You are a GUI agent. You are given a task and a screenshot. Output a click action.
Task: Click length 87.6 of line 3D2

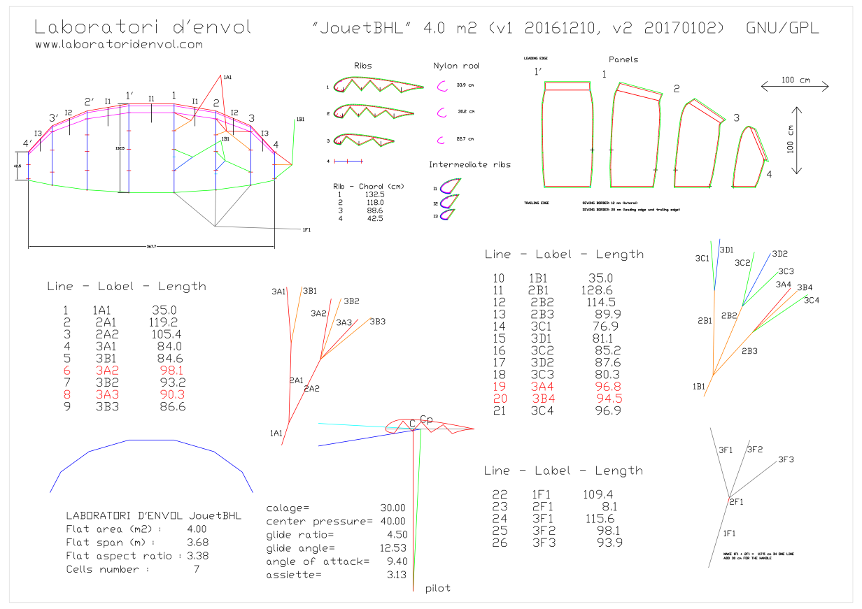click(x=608, y=363)
